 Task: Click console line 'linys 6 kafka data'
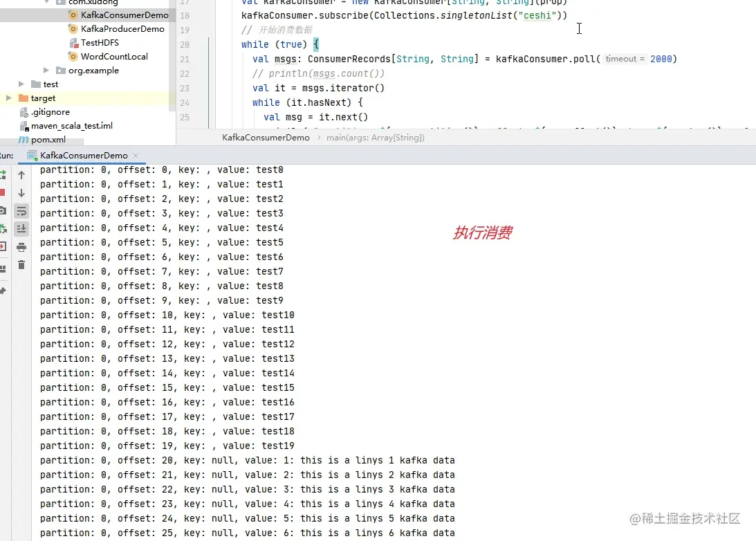[248, 533]
